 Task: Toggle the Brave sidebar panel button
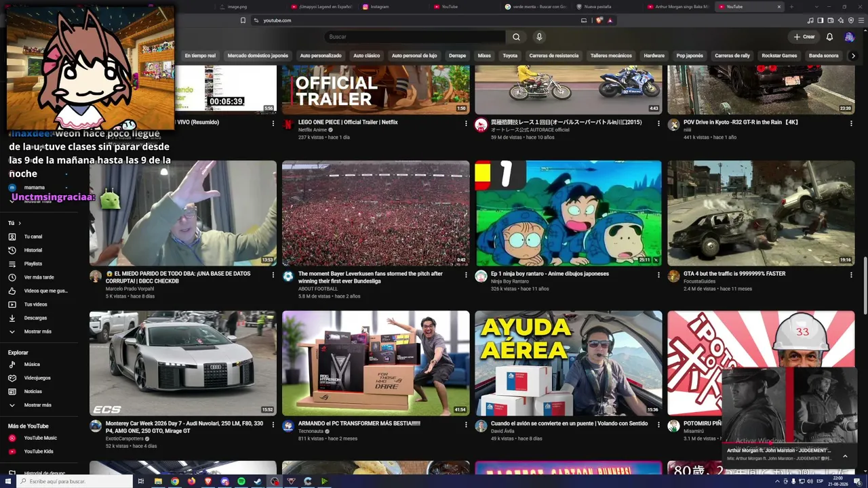pos(821,20)
